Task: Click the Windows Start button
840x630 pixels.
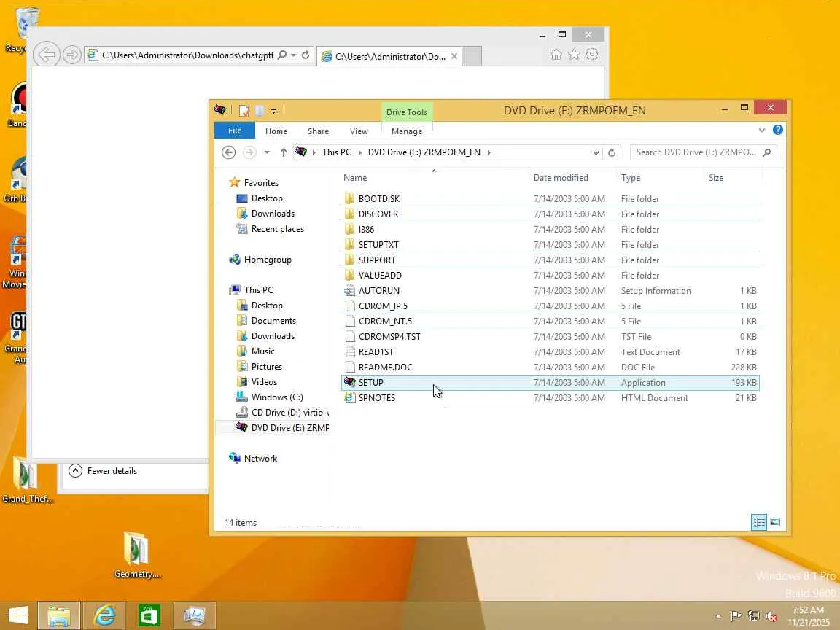Action: [x=17, y=615]
